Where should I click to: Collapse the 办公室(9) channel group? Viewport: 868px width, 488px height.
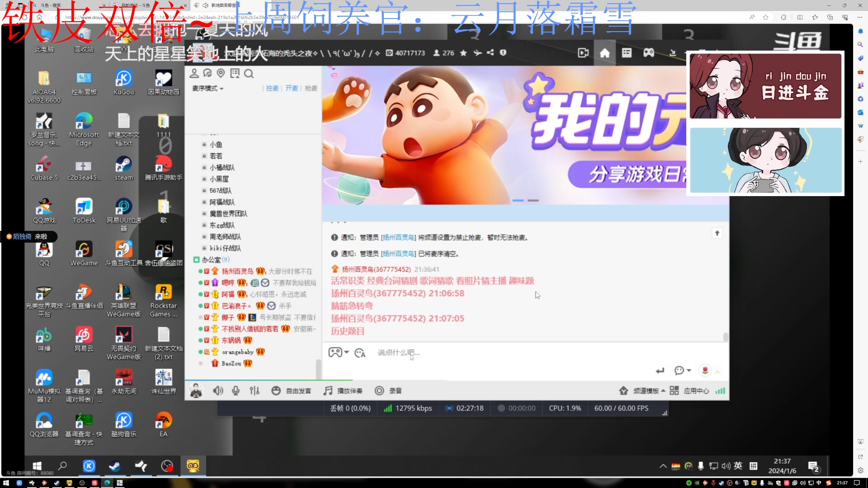coord(196,259)
